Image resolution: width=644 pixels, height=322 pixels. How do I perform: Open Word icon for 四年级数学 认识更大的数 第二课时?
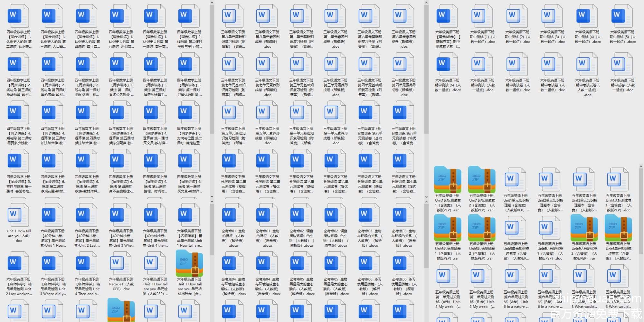point(19,16)
